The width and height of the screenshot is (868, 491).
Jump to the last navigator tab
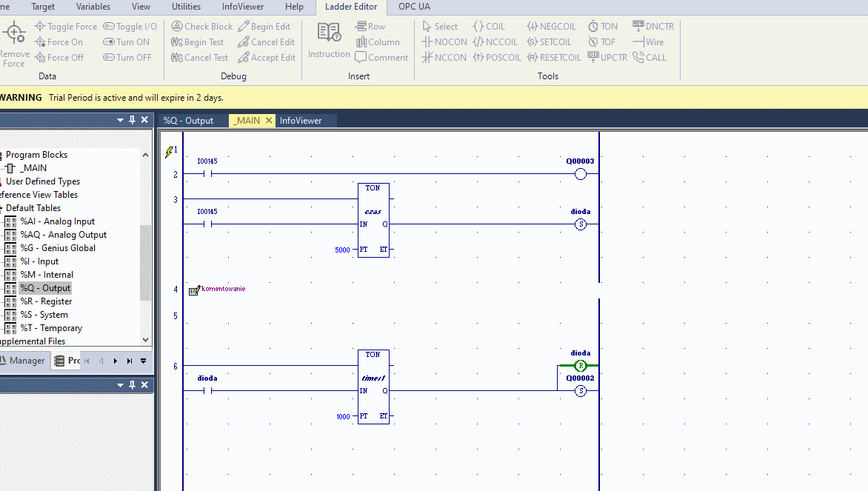[130, 361]
